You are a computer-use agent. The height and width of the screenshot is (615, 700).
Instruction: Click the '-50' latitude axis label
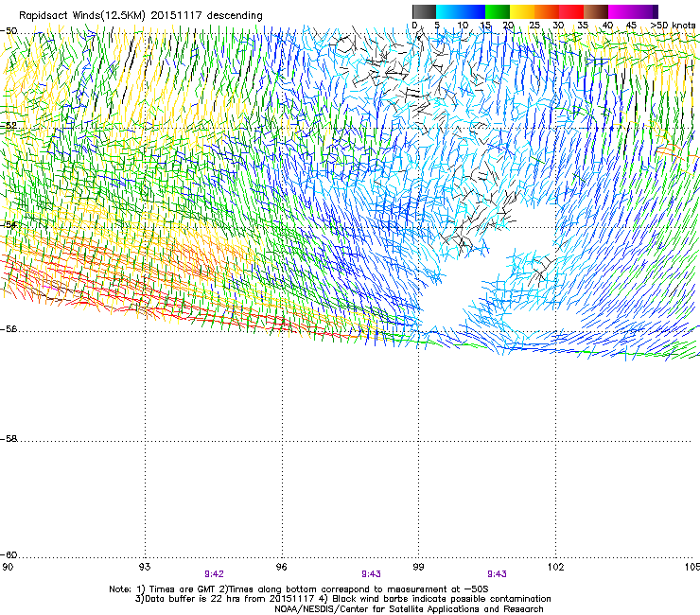[9, 31]
